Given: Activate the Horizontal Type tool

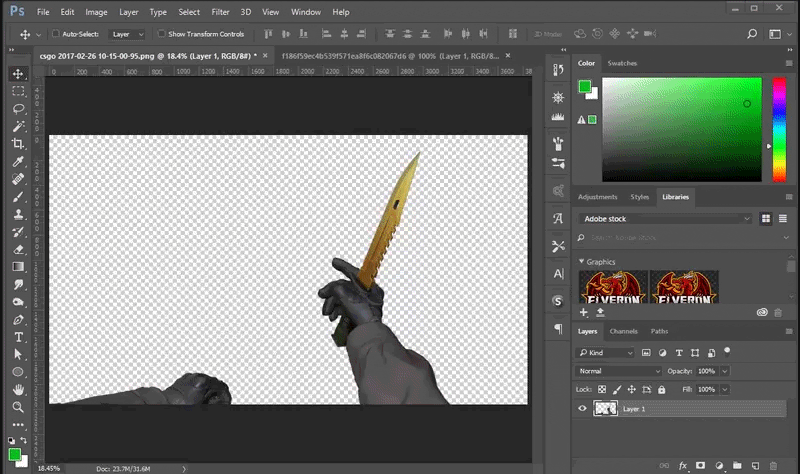Looking at the screenshot, I should pos(18,337).
